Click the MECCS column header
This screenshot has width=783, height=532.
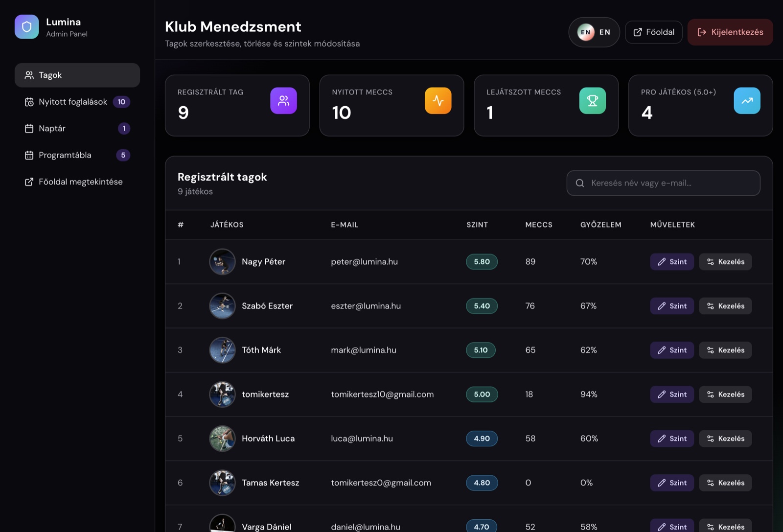tap(539, 225)
